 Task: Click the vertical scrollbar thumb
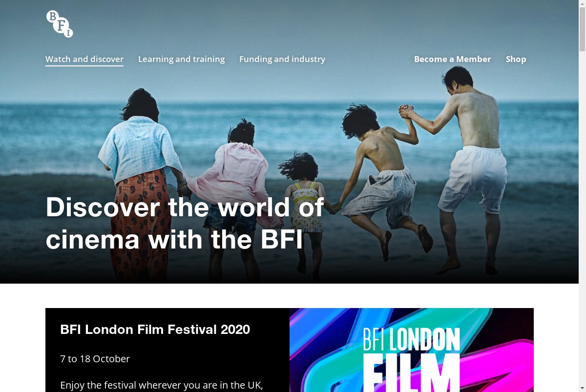[582, 29]
